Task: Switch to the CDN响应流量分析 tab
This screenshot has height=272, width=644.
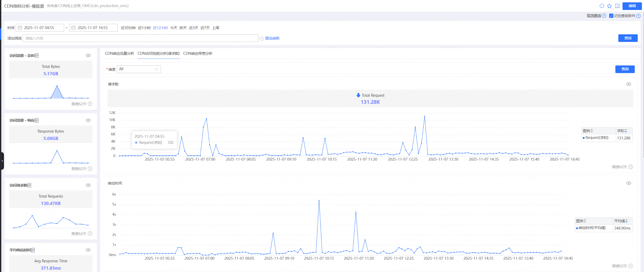Action: [x=119, y=53]
